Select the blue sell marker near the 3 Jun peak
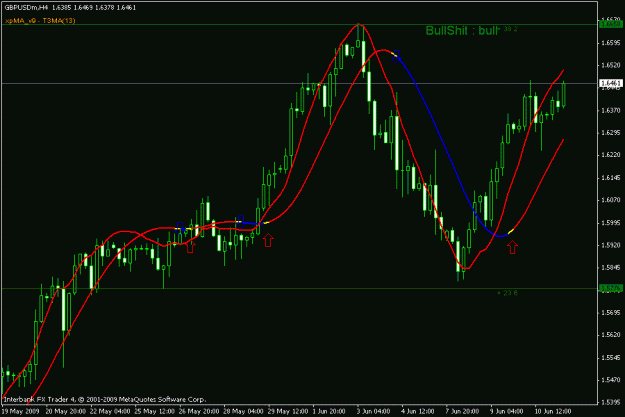Viewport: 625px width, 417px height. pyautogui.click(x=396, y=56)
